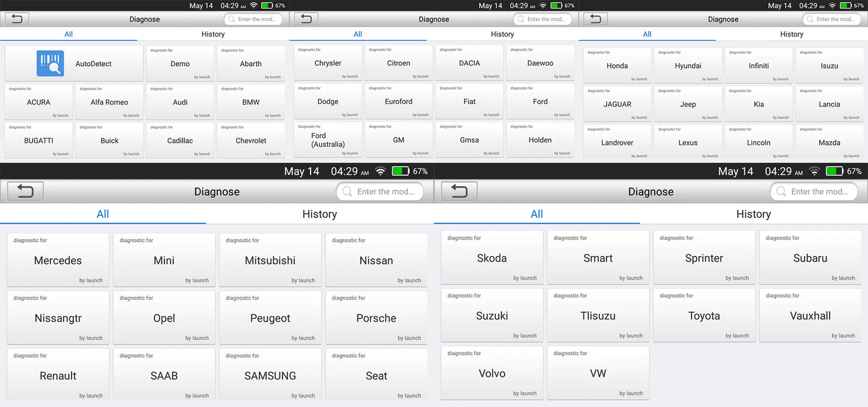Open Renault diagnostics
Screen dimensions: 868x407
point(58,376)
